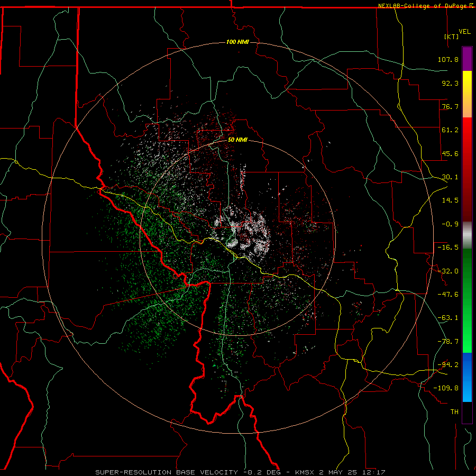The image size is (476, 476).
Task: Click the TH label on the scale
Action: pyautogui.click(x=454, y=412)
